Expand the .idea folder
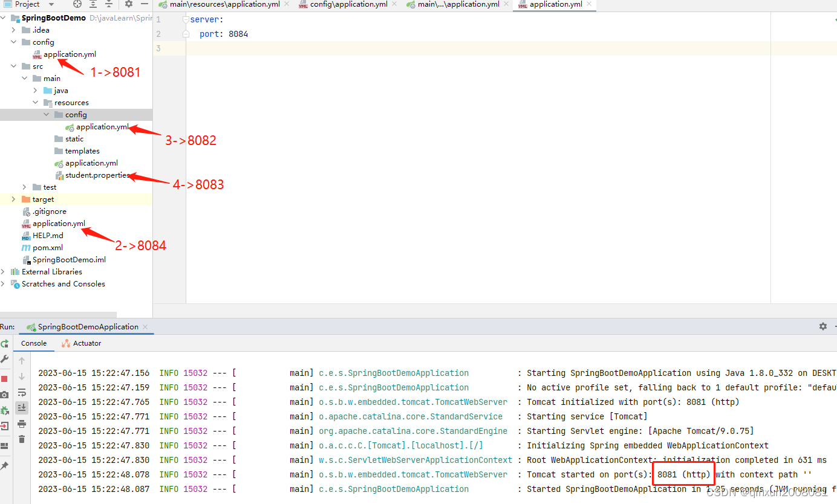The width and height of the screenshot is (837, 504). click(14, 30)
